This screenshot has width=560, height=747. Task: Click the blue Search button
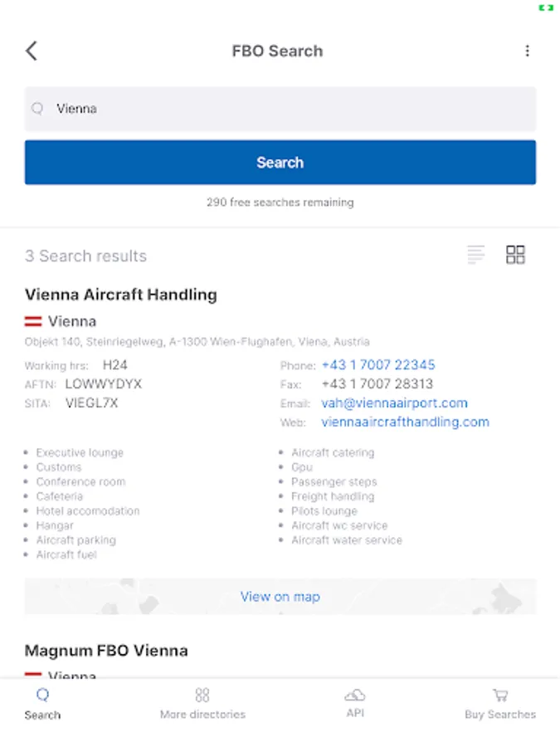click(280, 163)
